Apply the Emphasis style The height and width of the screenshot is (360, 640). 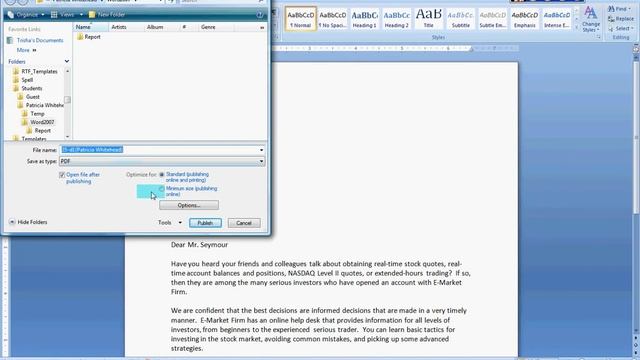[x=524, y=19]
